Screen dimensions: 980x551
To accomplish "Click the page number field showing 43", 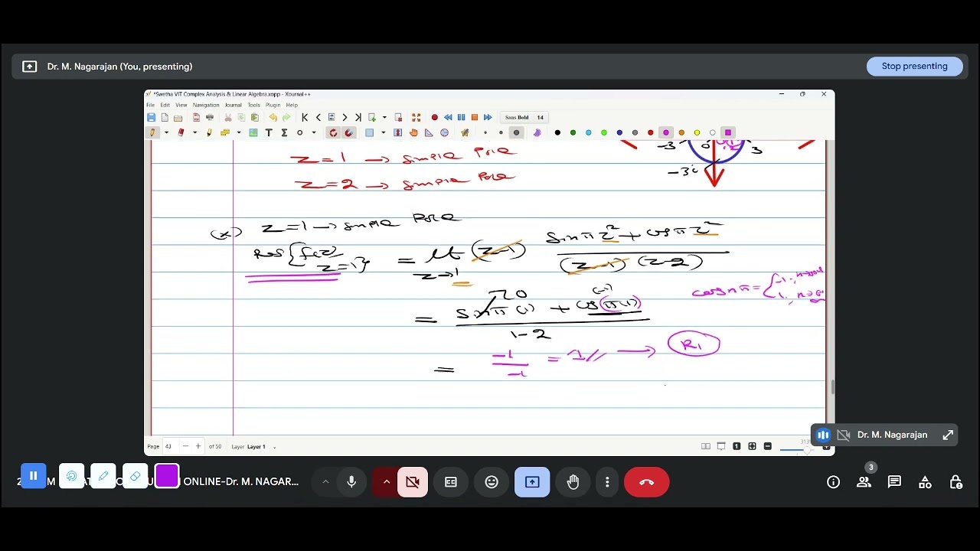I will pyautogui.click(x=169, y=446).
